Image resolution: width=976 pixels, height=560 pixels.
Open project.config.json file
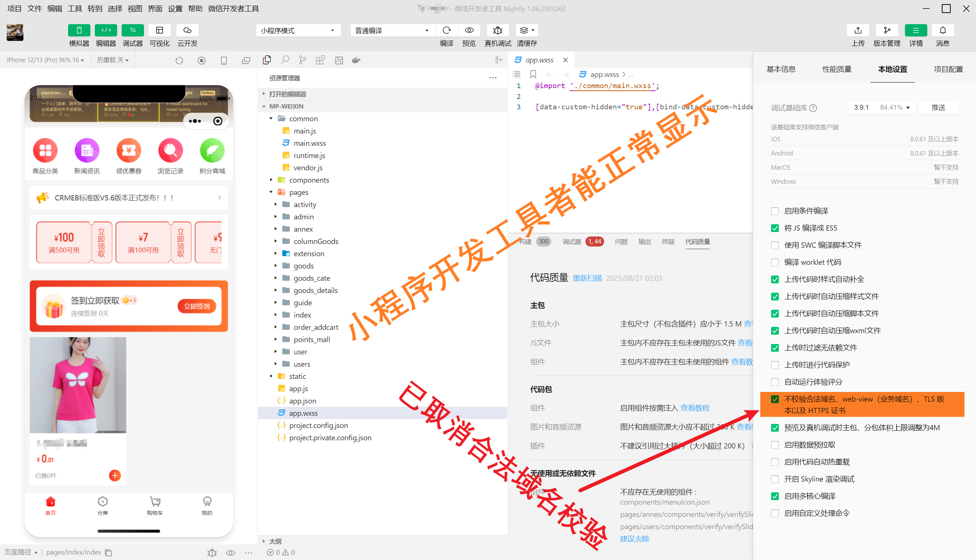[318, 425]
